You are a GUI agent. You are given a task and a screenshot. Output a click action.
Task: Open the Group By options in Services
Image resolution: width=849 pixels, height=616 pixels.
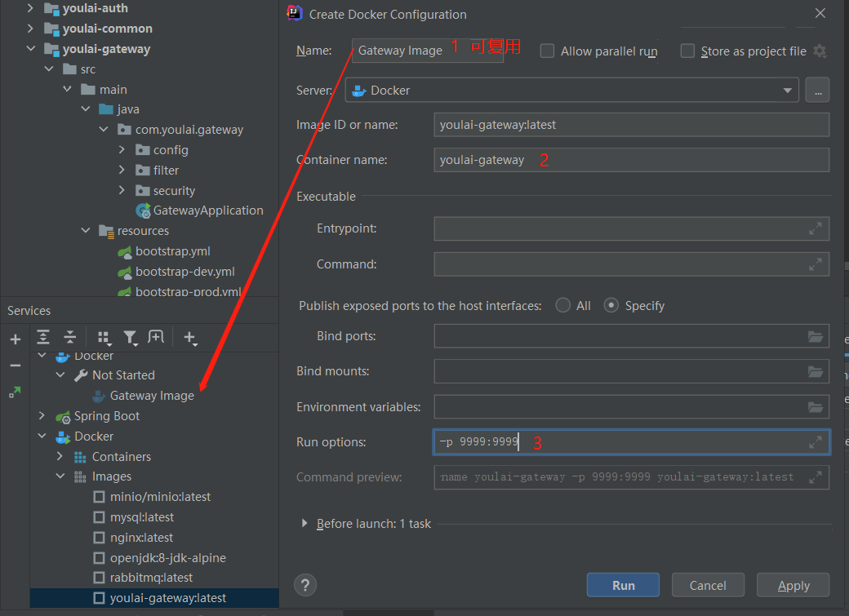click(104, 338)
